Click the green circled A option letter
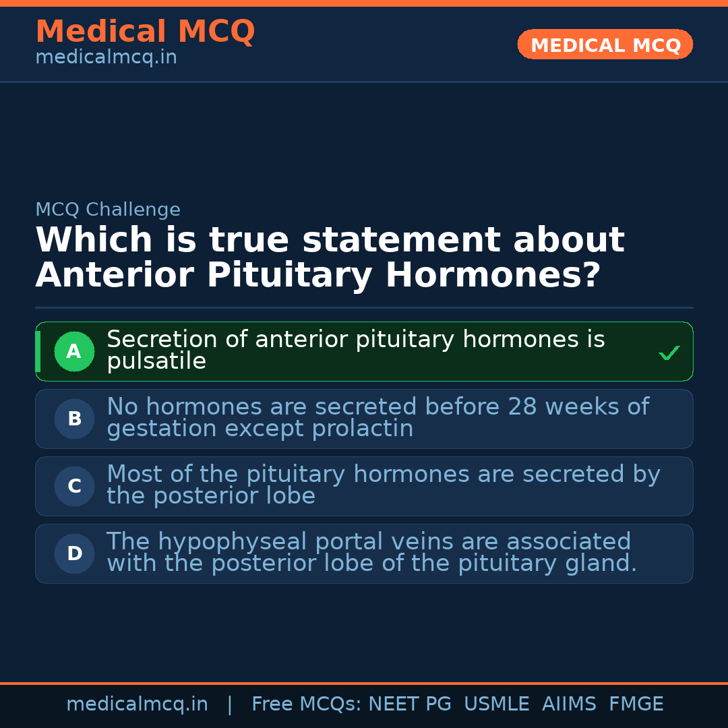 coord(74,351)
